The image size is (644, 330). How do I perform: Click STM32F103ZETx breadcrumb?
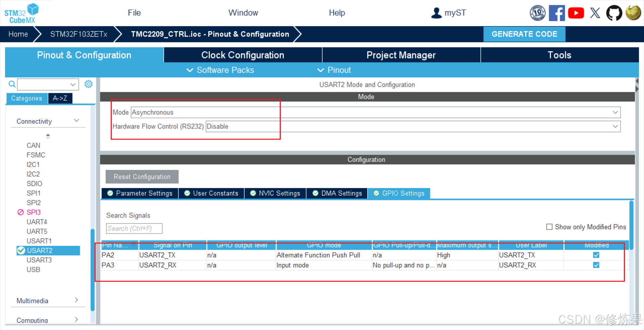[x=79, y=34]
